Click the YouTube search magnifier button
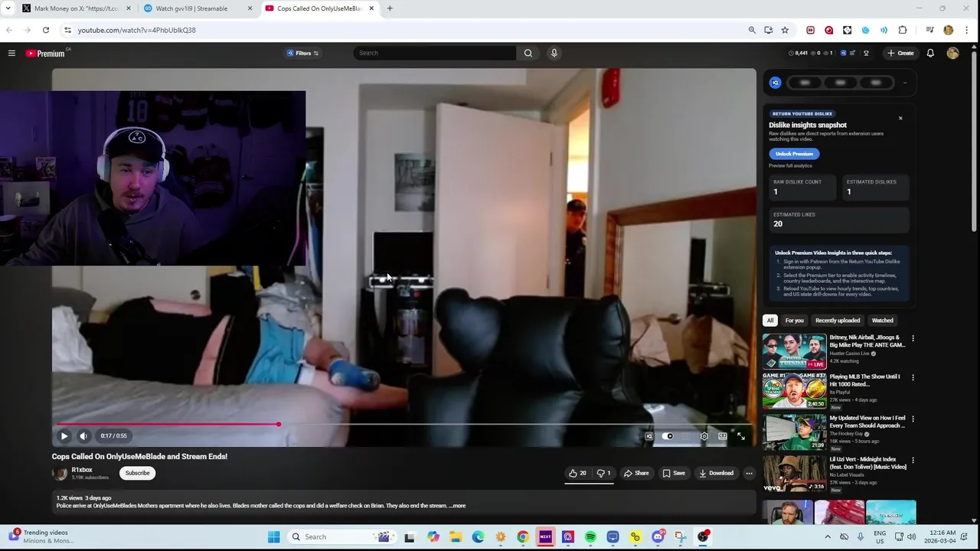 528,53
